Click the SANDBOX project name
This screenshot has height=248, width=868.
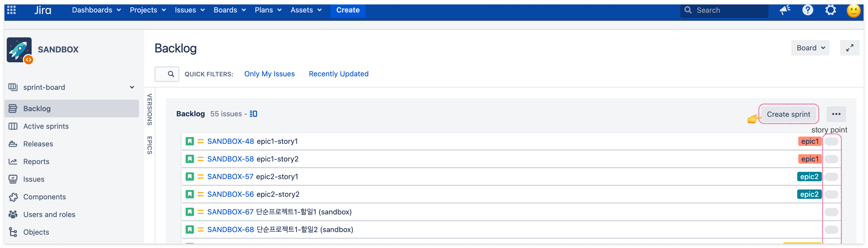tap(58, 50)
